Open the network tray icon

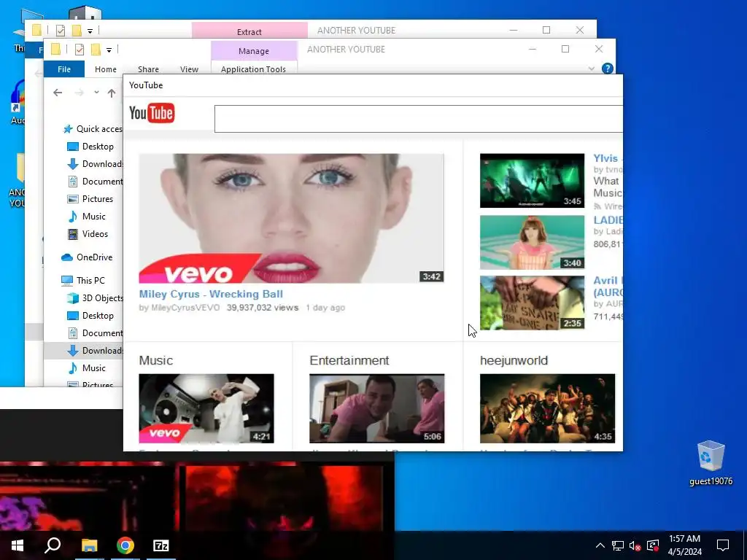(x=618, y=545)
